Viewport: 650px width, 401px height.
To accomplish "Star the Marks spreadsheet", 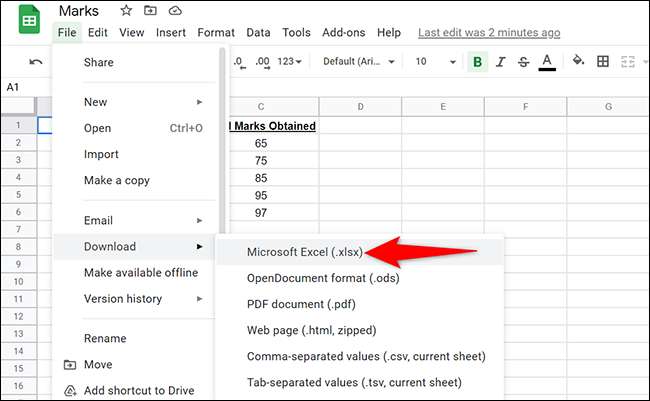I will [x=126, y=10].
